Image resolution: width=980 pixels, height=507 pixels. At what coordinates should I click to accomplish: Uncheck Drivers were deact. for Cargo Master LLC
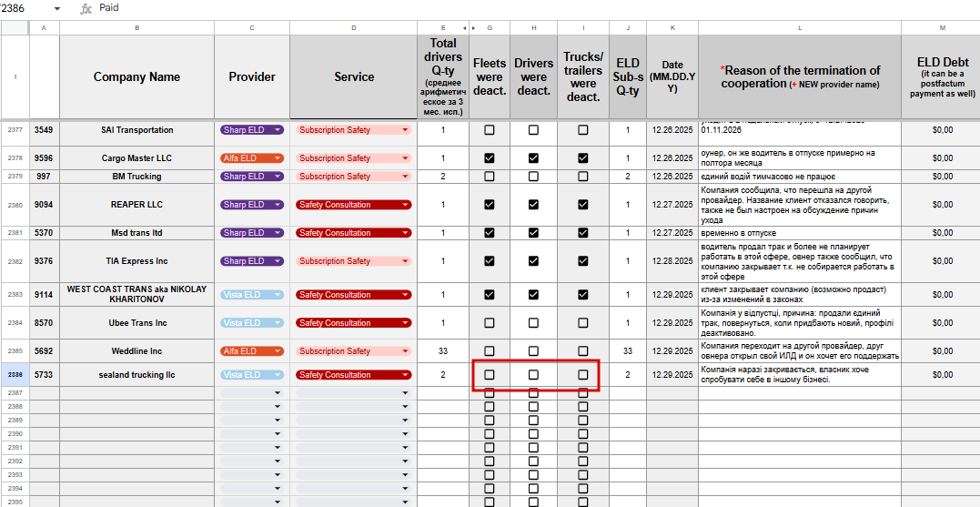[x=533, y=158]
